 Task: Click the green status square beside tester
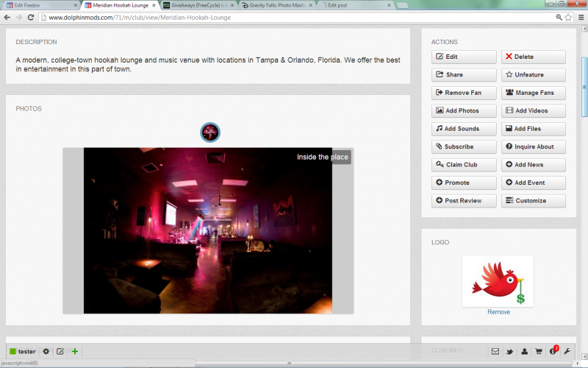pos(12,352)
